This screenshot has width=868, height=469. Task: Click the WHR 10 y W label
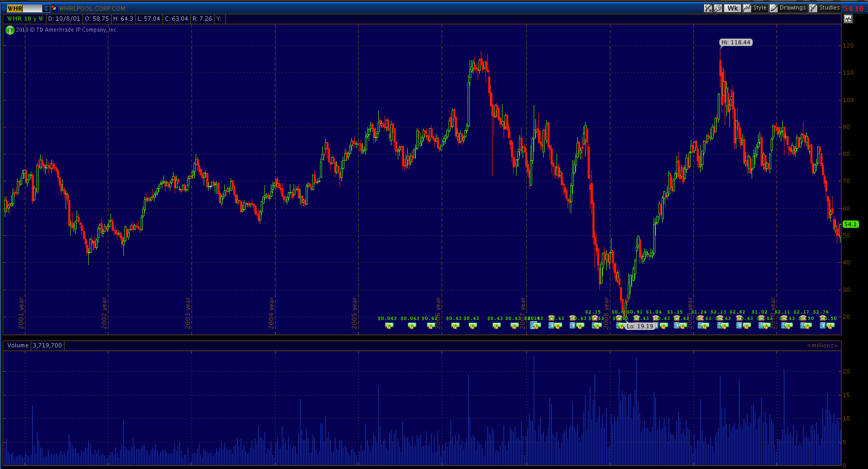point(25,19)
